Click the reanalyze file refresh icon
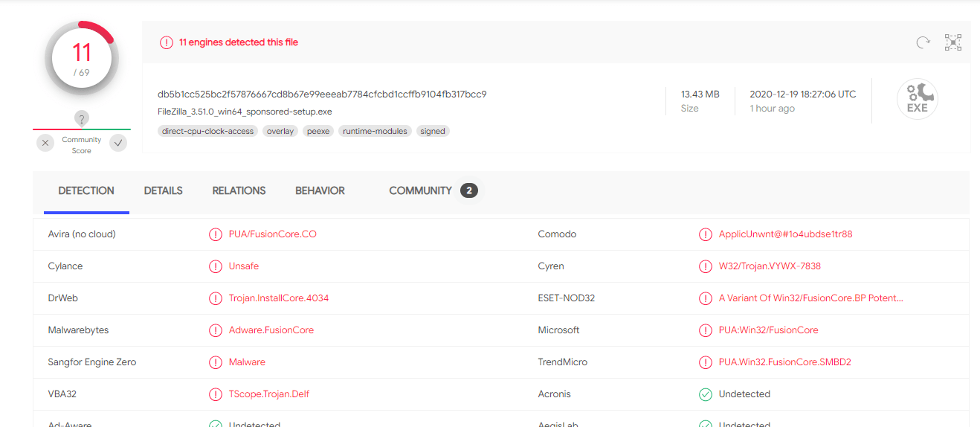The image size is (980, 427). point(923,42)
